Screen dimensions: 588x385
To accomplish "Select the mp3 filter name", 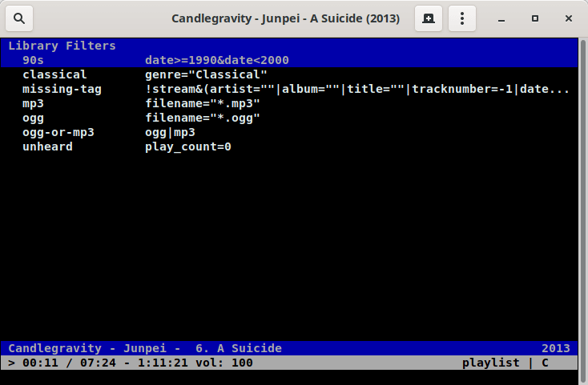I will coord(33,104).
